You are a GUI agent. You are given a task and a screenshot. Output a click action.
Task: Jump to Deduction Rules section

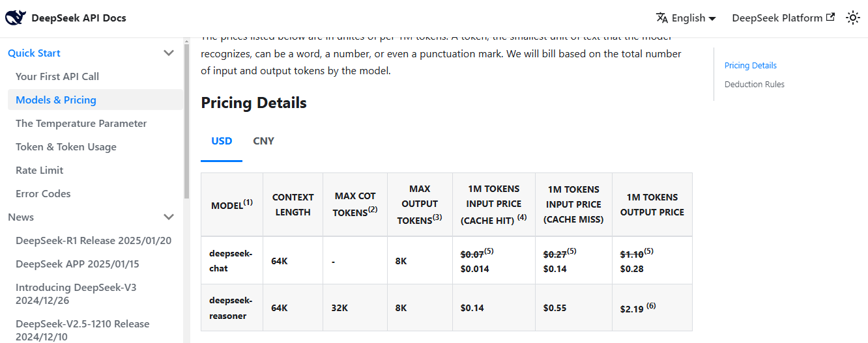pyautogui.click(x=754, y=85)
